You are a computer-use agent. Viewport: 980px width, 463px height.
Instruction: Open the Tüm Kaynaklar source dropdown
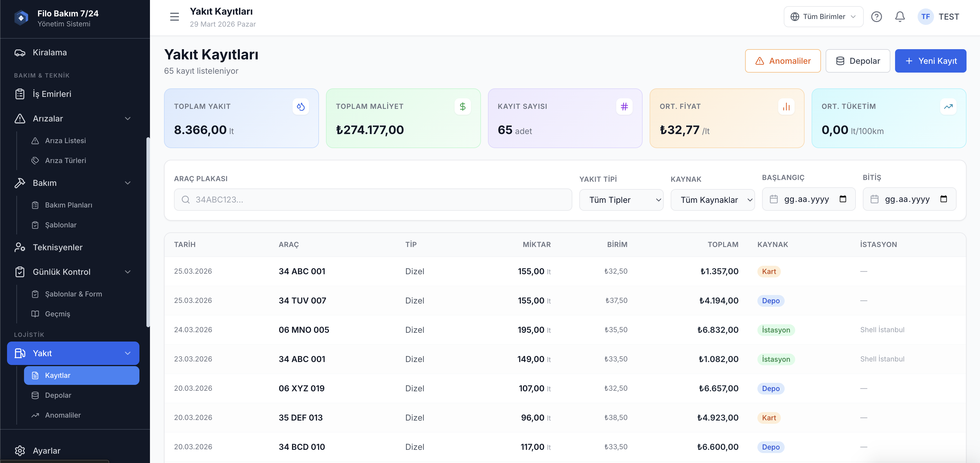click(712, 200)
